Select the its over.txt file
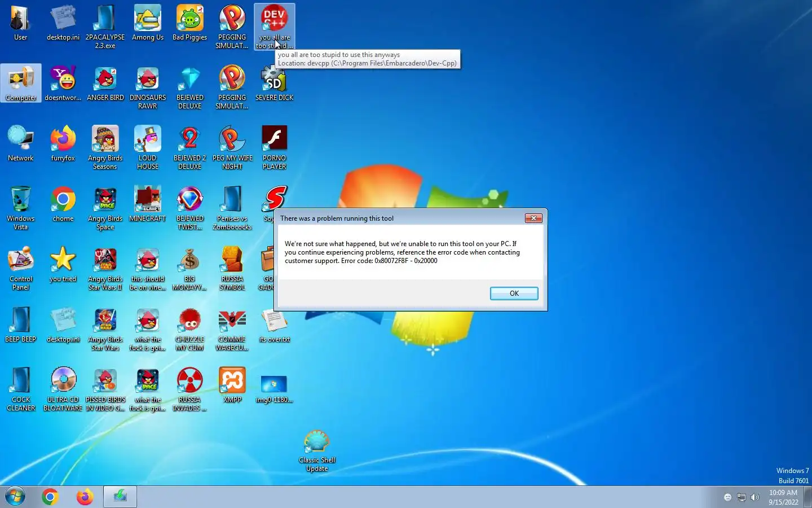The width and height of the screenshot is (812, 508). (275, 325)
